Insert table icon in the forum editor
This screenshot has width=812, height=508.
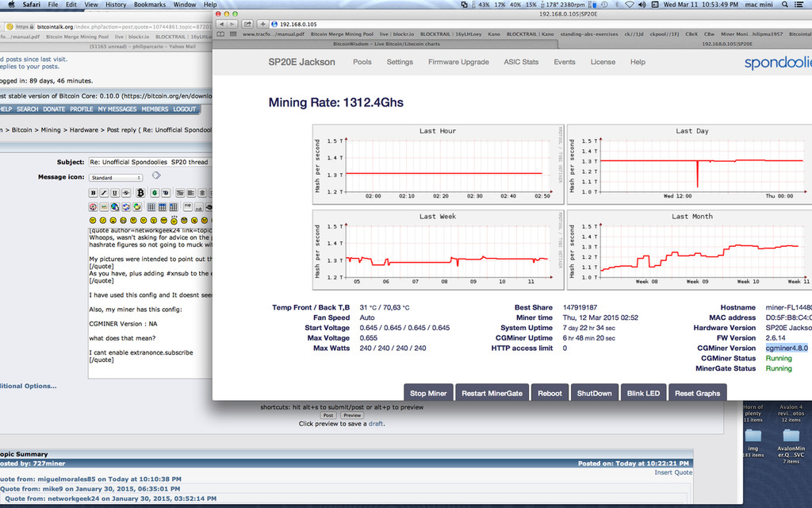point(151,207)
